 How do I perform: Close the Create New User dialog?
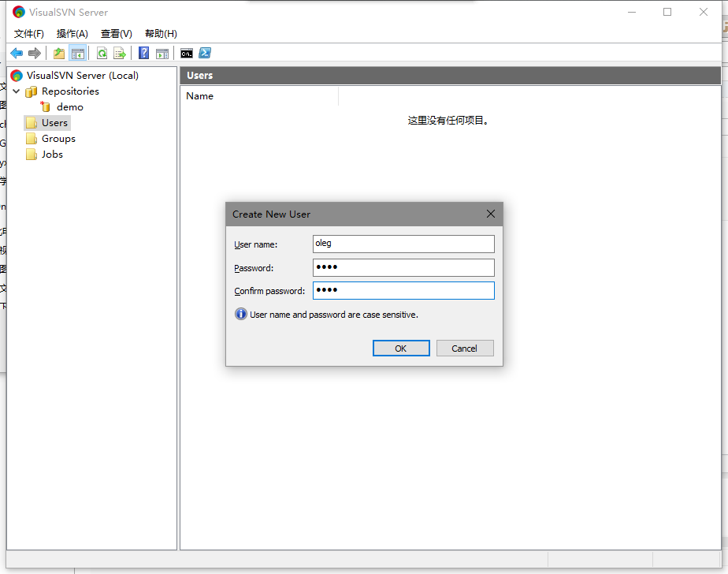pyautogui.click(x=491, y=214)
